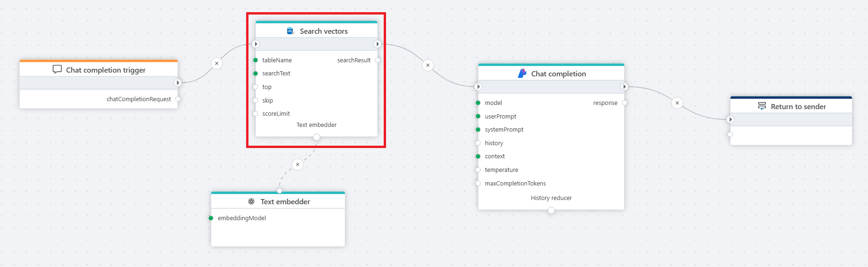This screenshot has height=267, width=868.
Task: Click the chatCompletionRequest output port
Action: click(x=178, y=99)
